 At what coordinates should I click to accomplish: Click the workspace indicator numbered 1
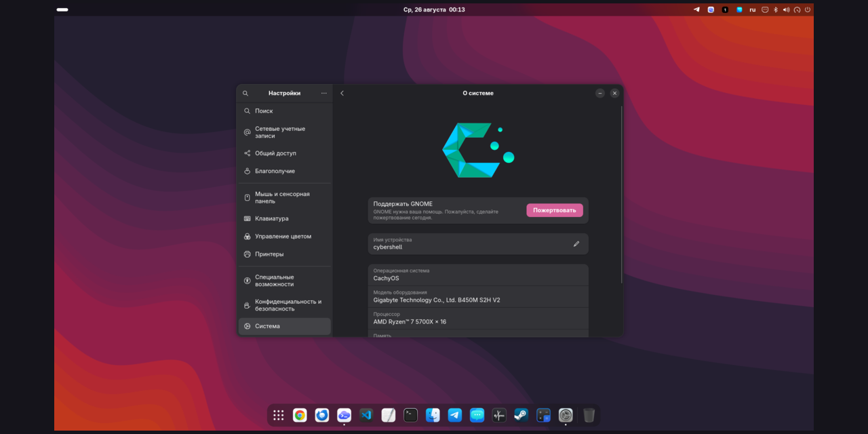(x=725, y=9)
